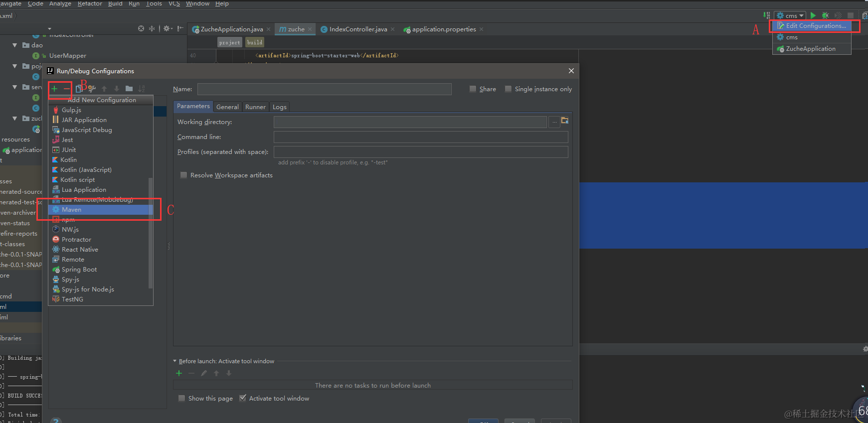868x423 pixels.
Task: Click the green down-arrow binary Build icon
Action: (767, 15)
